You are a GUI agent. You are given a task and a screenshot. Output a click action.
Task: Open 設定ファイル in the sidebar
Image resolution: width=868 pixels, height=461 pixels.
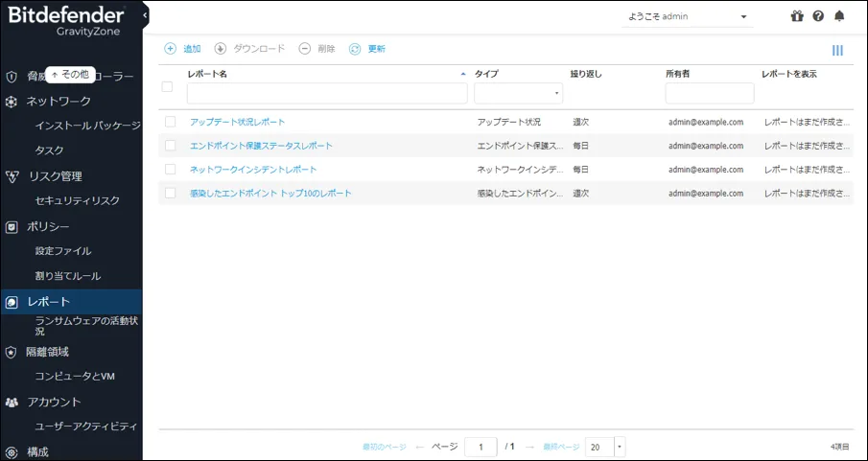point(63,251)
